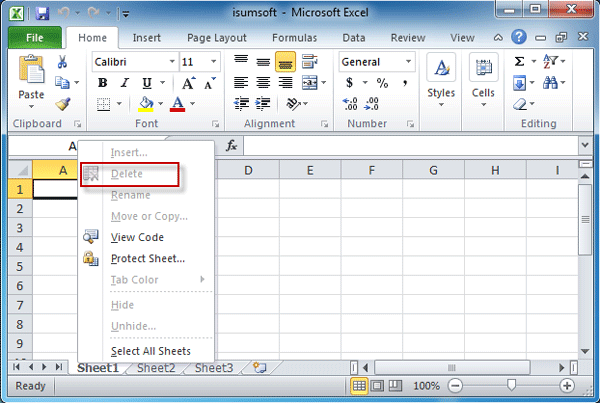Choose Protect Sheet in context menu
This screenshot has width=600, height=403.
[x=146, y=259]
